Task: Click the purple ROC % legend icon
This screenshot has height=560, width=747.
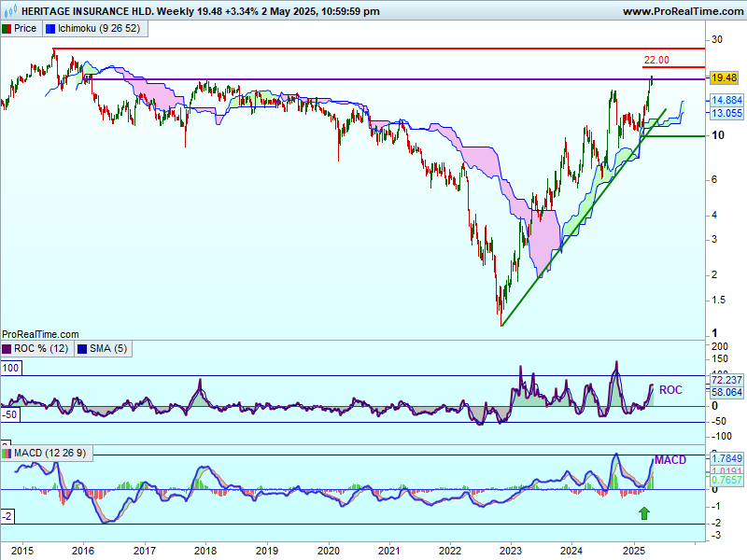Action: coord(7,349)
